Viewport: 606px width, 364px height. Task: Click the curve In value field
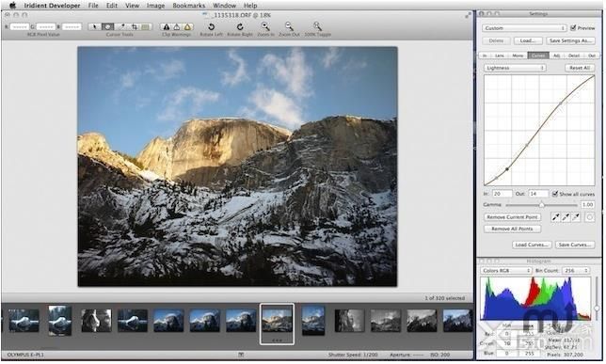coord(502,194)
